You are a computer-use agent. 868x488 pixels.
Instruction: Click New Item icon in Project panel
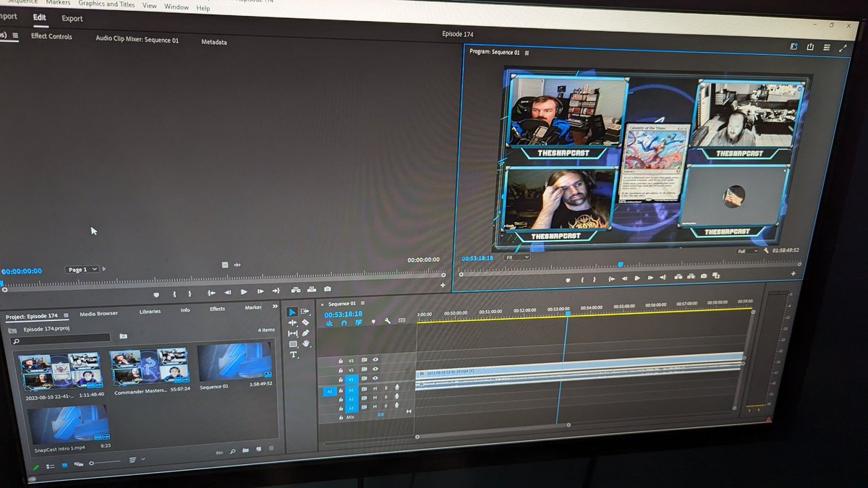coord(258,450)
